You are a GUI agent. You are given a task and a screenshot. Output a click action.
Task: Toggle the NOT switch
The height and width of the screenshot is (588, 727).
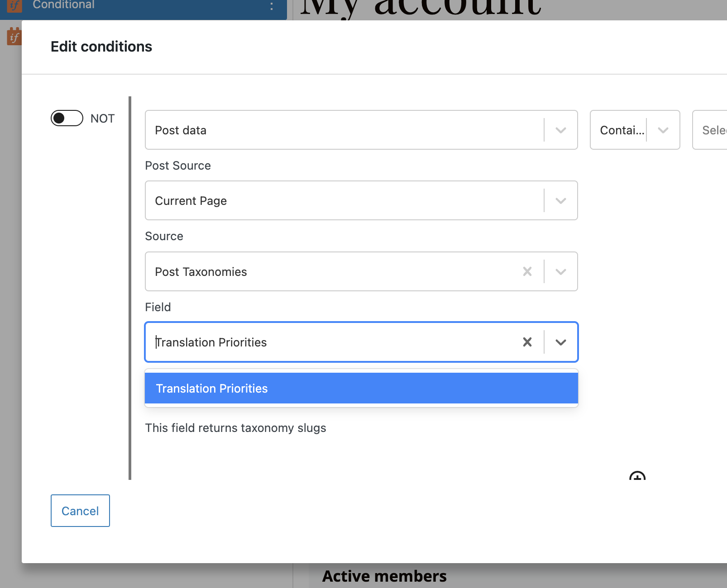(x=66, y=118)
